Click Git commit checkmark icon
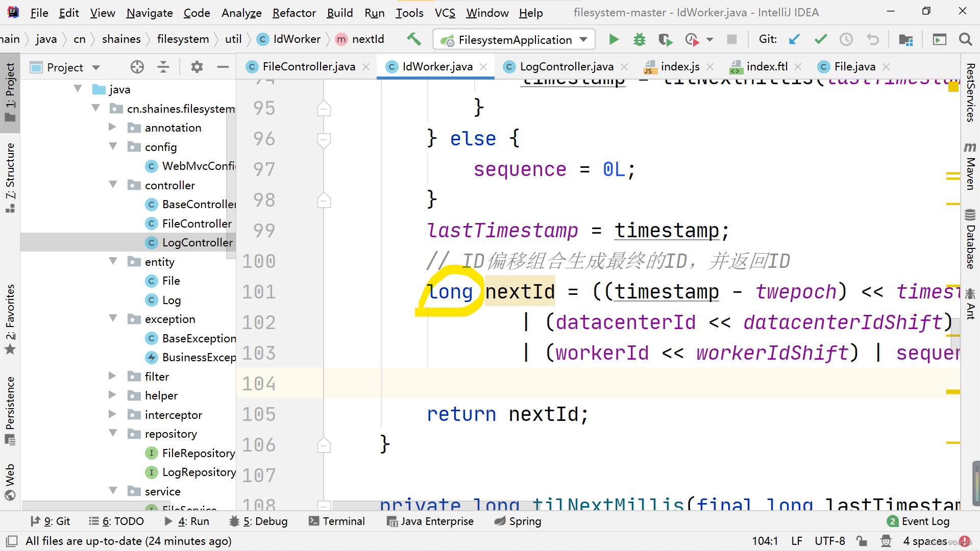Screen dimensions: 980x551 point(820,39)
